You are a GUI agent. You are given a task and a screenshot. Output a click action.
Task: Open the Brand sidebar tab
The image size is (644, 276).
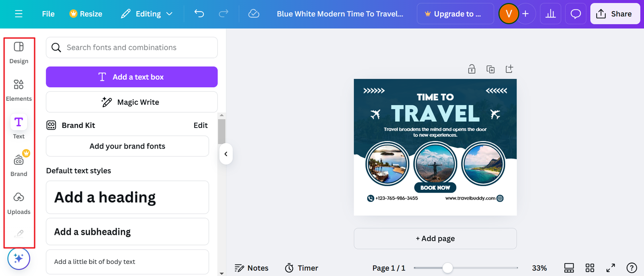(19, 165)
